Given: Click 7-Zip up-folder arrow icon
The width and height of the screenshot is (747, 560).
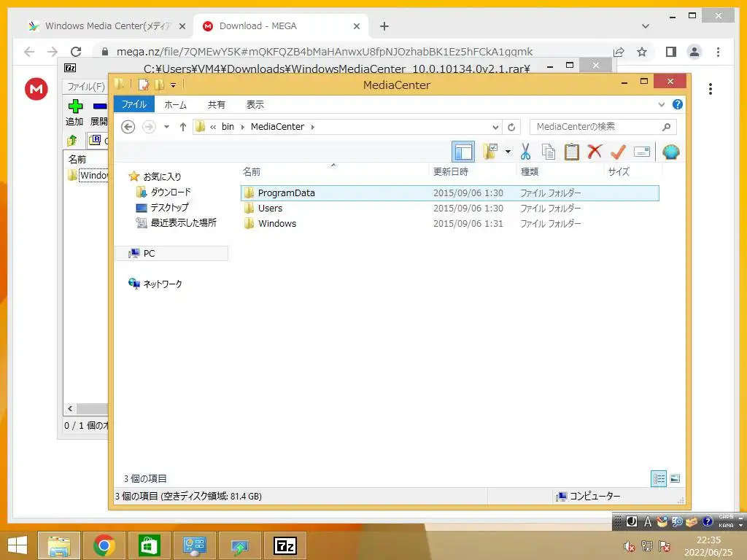Looking at the screenshot, I should [x=72, y=140].
